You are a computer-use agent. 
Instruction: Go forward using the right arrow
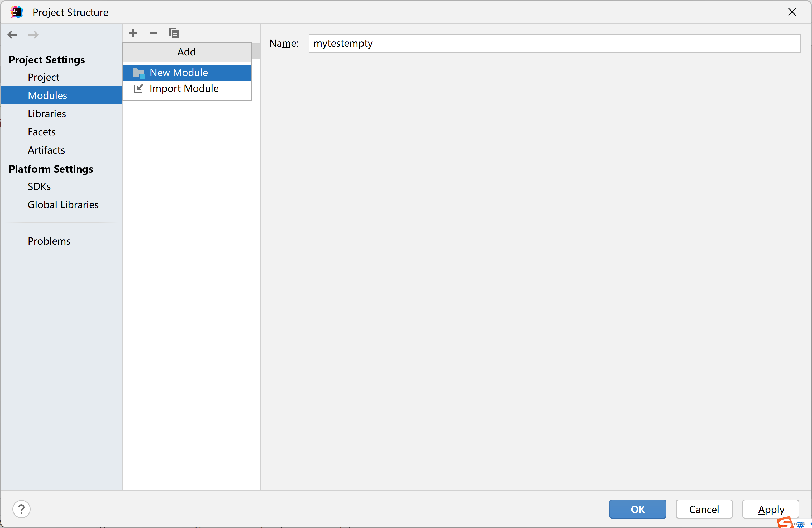(34, 35)
